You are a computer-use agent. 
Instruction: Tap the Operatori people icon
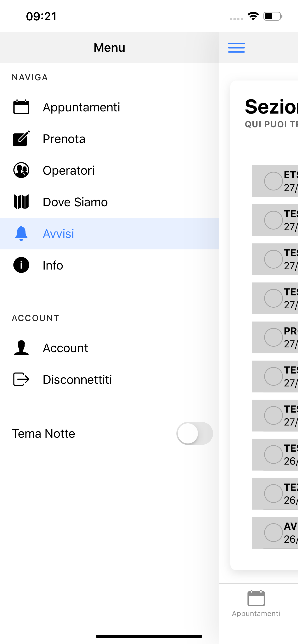coord(21,170)
